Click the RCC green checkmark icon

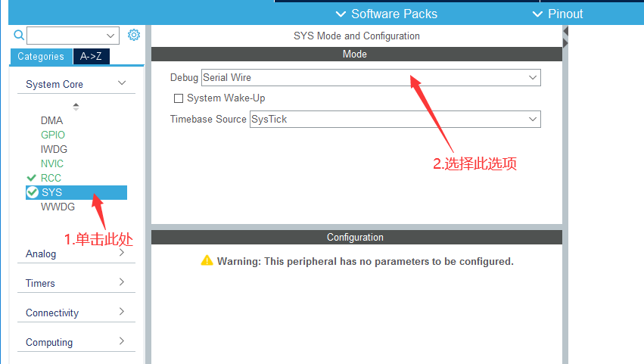point(32,178)
